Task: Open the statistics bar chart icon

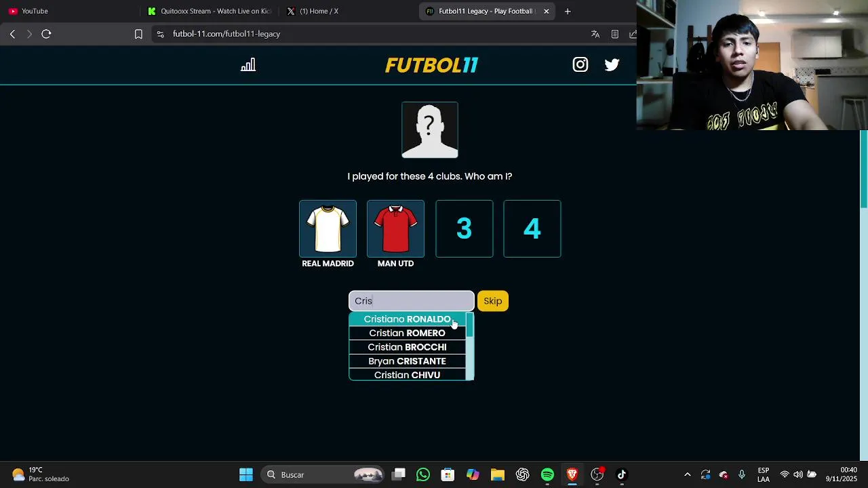Action: 248,64
